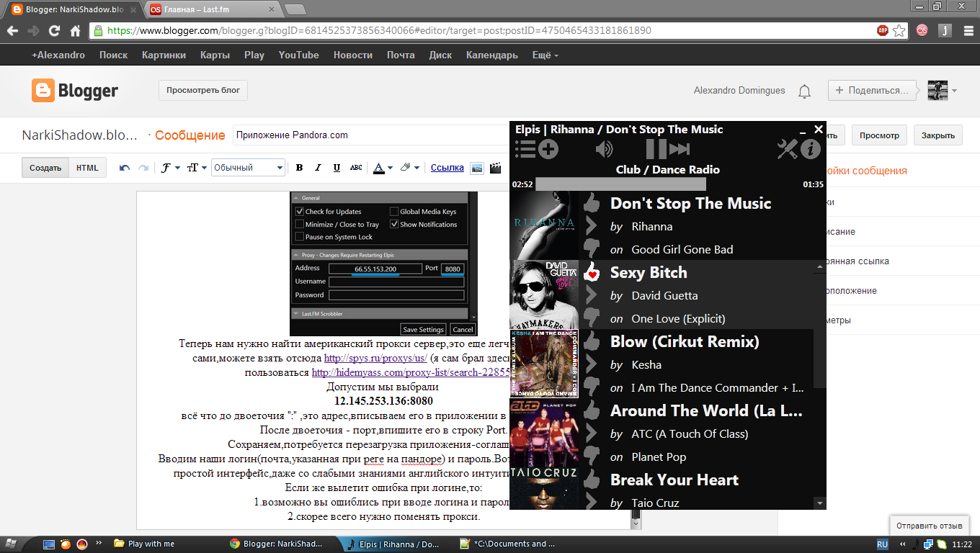Image resolution: width=980 pixels, height=553 pixels.
Task: Click the "Просмотреть блог" button
Action: [x=203, y=91]
